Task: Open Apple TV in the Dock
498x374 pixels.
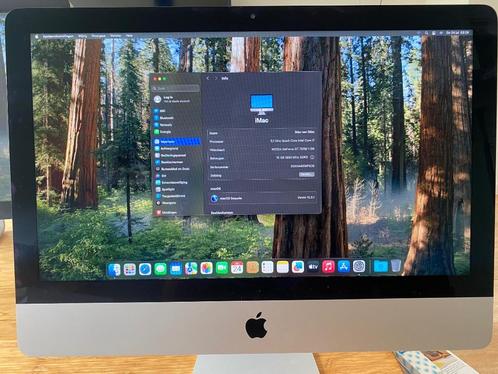Action: click(313, 267)
